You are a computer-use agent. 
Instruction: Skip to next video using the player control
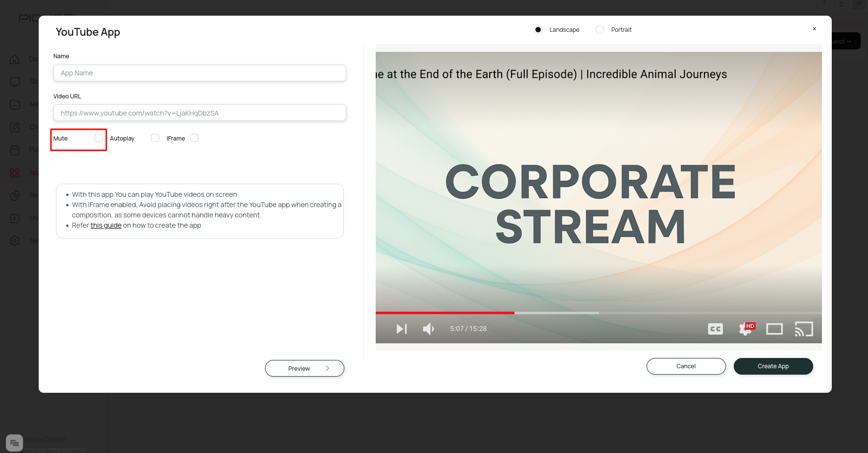(401, 329)
